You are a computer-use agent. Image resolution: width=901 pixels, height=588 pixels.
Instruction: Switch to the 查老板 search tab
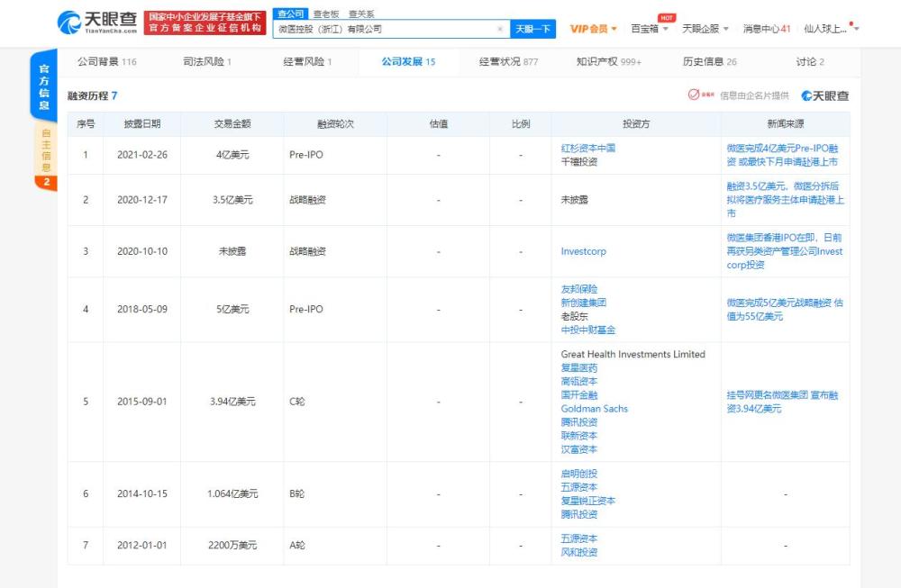pyautogui.click(x=326, y=14)
